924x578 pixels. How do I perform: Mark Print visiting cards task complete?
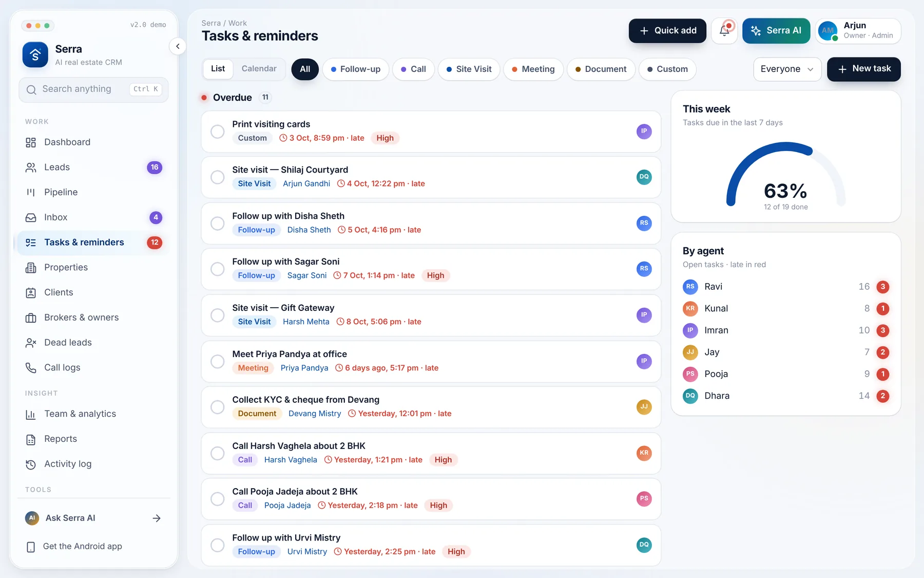[x=218, y=132]
